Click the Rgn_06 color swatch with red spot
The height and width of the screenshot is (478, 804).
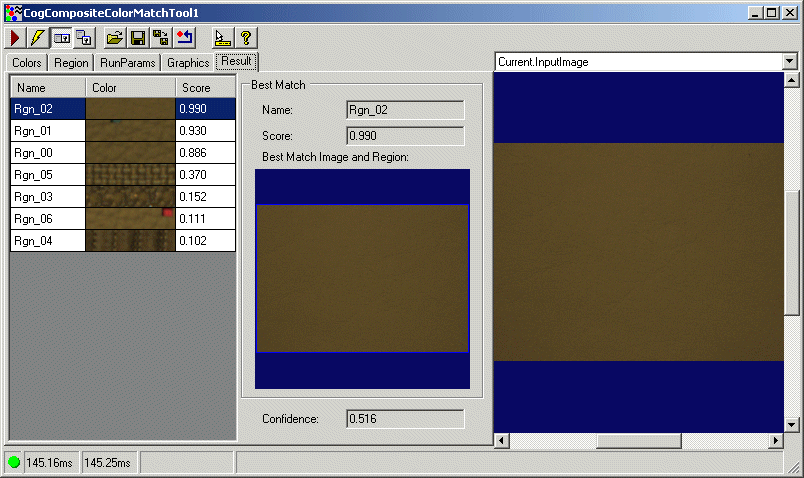click(x=130, y=219)
